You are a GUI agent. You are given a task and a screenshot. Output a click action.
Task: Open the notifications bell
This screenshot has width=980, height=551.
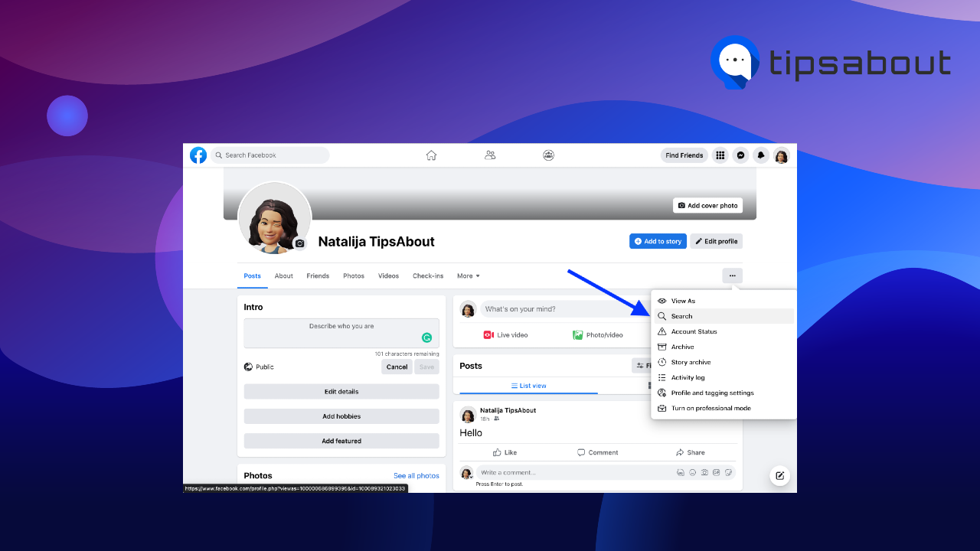(761, 155)
